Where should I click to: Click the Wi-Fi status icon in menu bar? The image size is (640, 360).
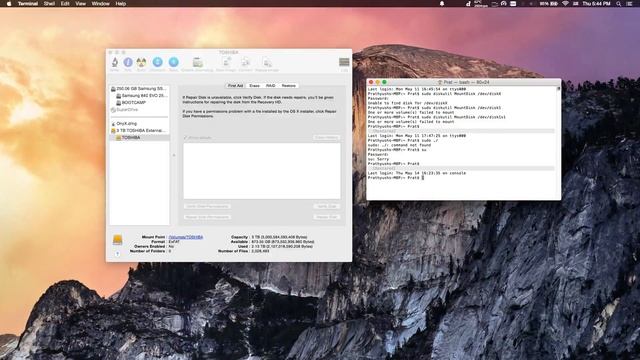tap(565, 4)
